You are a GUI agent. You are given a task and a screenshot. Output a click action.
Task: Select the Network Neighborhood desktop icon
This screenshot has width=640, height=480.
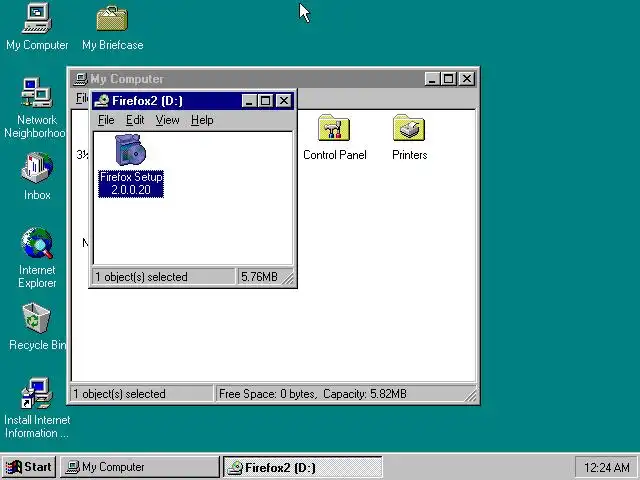coord(37,93)
